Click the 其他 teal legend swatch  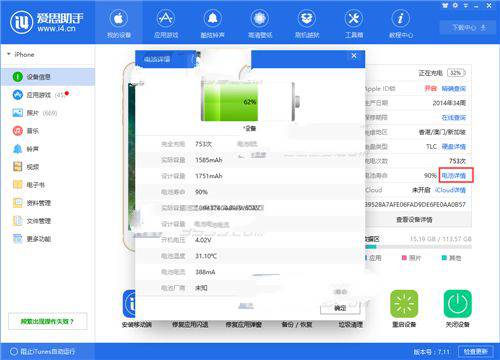pos(444,258)
